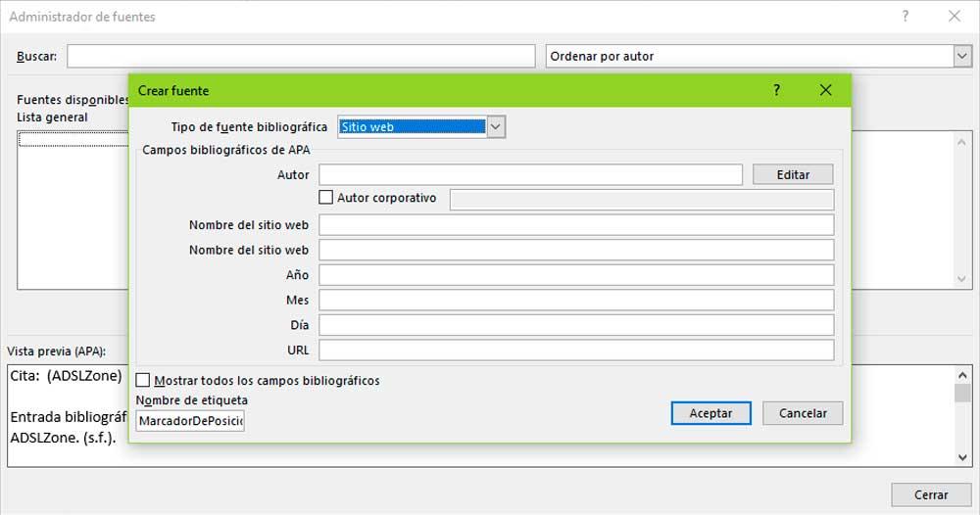Focus the Año input field
Screen dimensions: 980x515
click(576, 275)
